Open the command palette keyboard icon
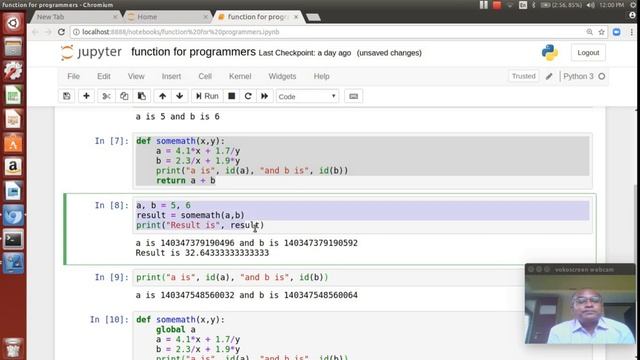Screen dimensions: 640x360 353,96
